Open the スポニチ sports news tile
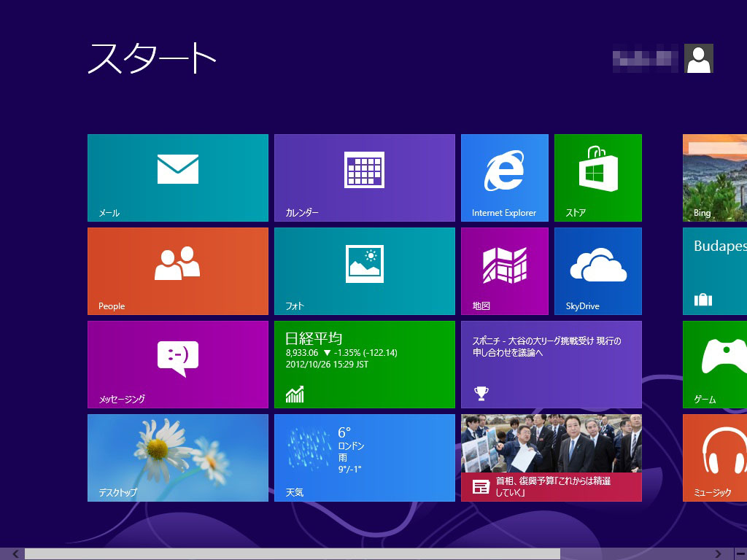This screenshot has height=560, width=747. (551, 365)
